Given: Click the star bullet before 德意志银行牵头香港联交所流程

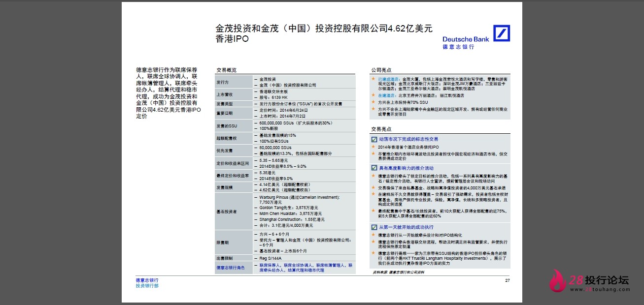Looking at the screenshot, I should click(373, 242).
